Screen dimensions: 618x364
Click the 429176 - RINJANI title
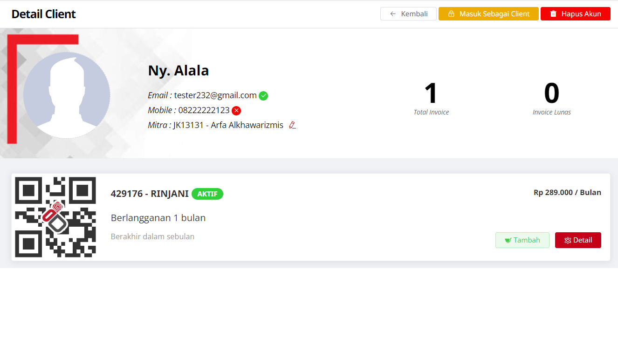pyautogui.click(x=150, y=194)
